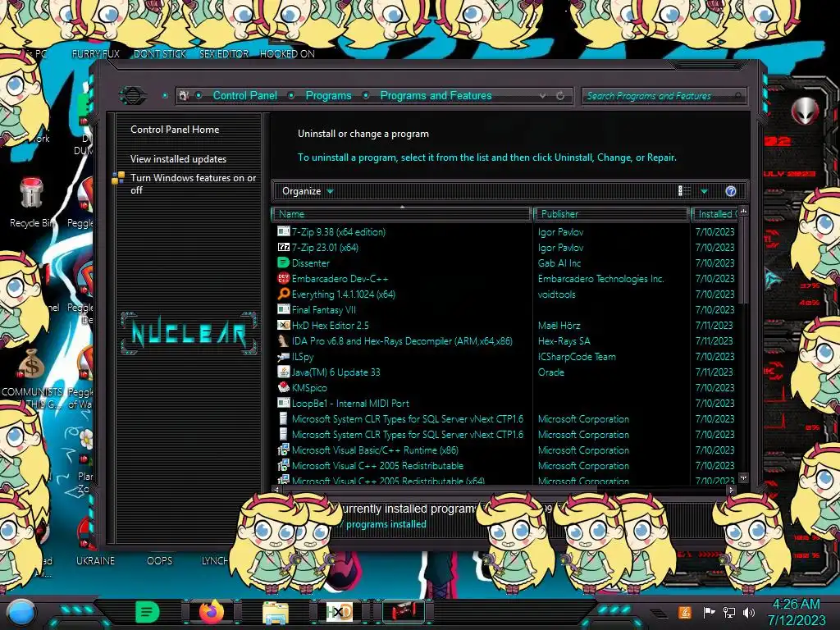Select Microsoft Visual C++ 2005 Redistributable

pos(377,466)
